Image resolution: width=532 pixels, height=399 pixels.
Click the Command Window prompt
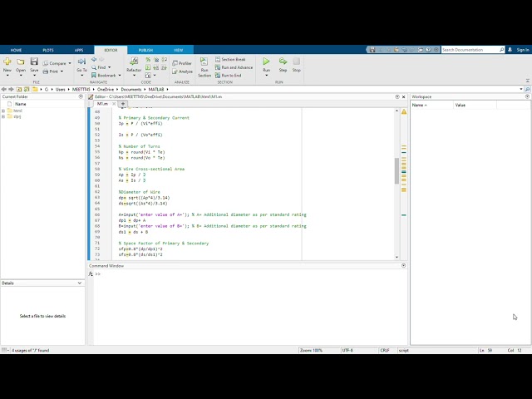[x=98, y=273]
